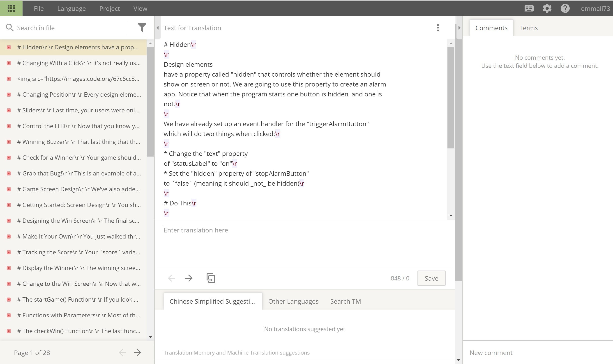Click the New comment field
Image resolution: width=613 pixels, height=364 pixels.
(x=538, y=353)
